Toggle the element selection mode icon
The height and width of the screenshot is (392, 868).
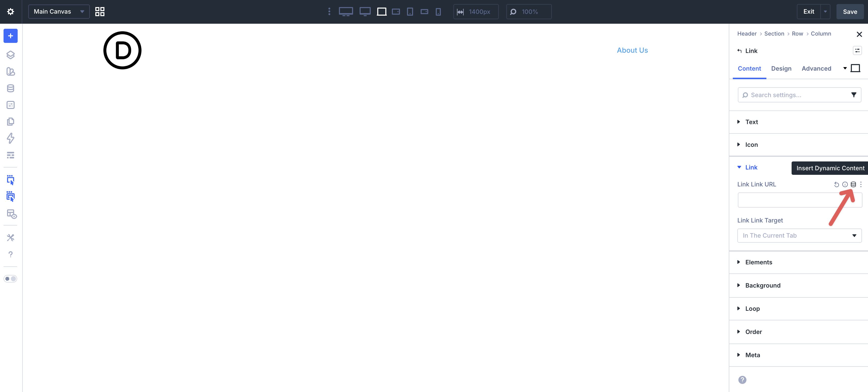click(x=10, y=180)
